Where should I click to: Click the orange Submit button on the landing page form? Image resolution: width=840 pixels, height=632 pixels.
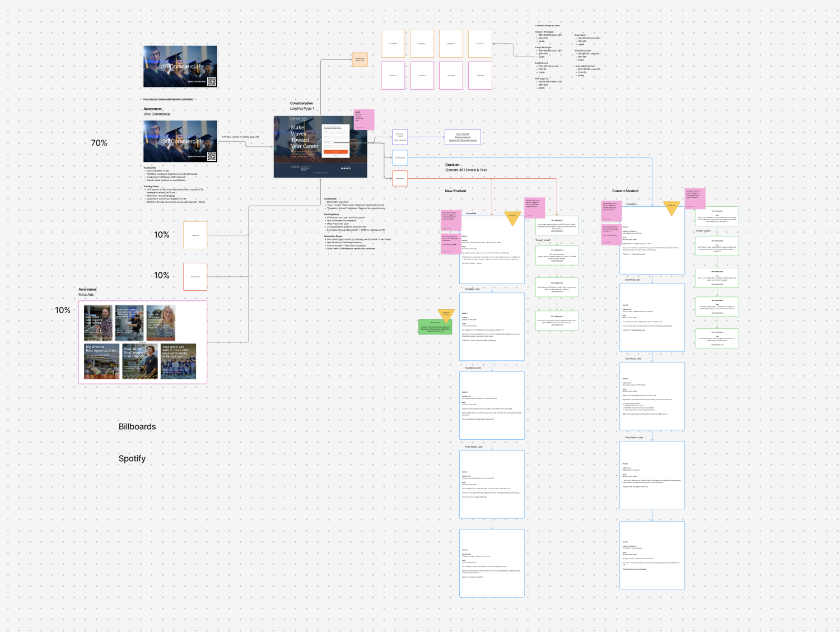(335, 152)
